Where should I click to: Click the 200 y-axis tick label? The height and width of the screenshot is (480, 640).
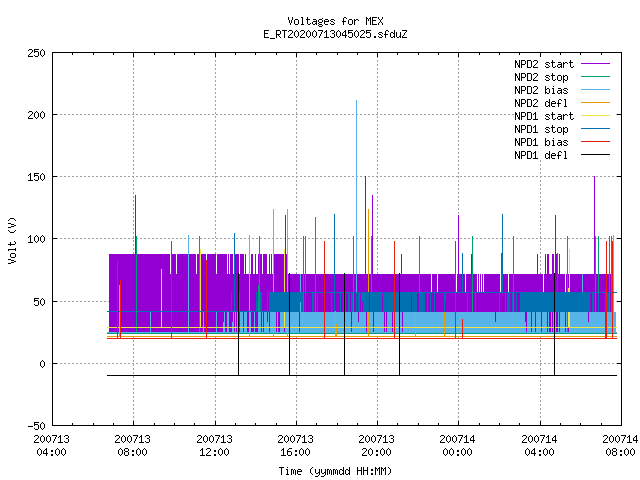[x=36, y=115]
